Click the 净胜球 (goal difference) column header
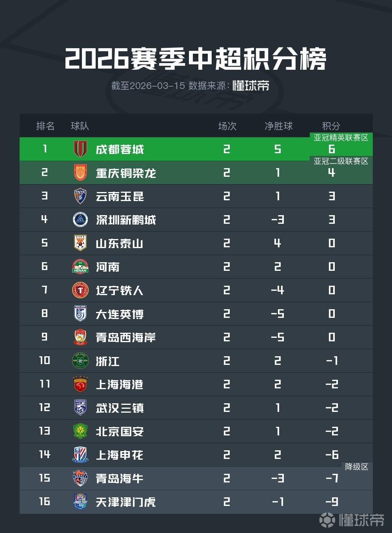 (x=278, y=126)
